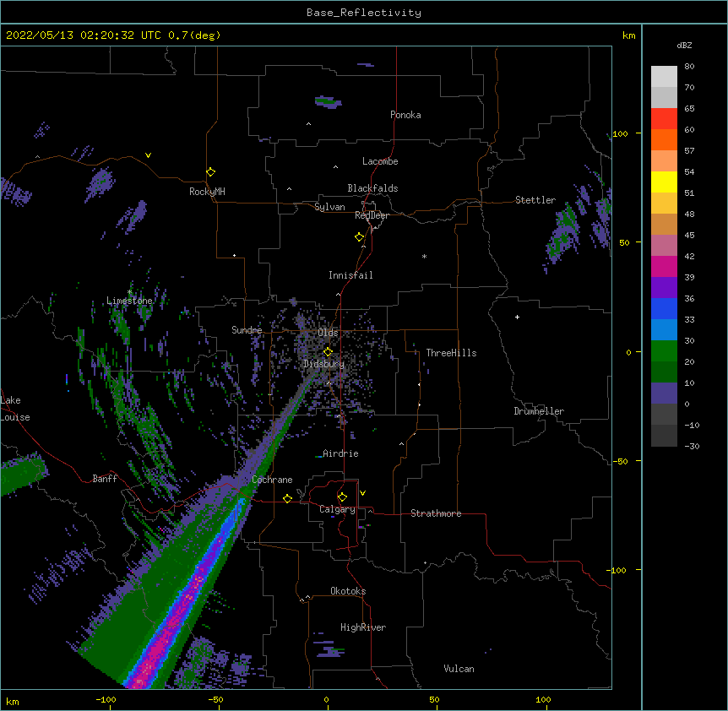Click the Base_Reflectivity title
Screen dimensions: 728x711
tap(364, 13)
